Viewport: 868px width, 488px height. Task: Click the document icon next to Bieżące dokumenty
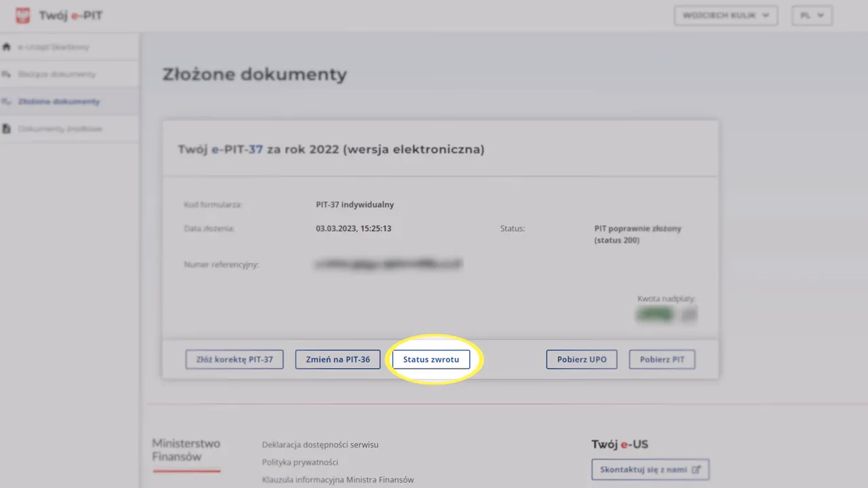7,74
